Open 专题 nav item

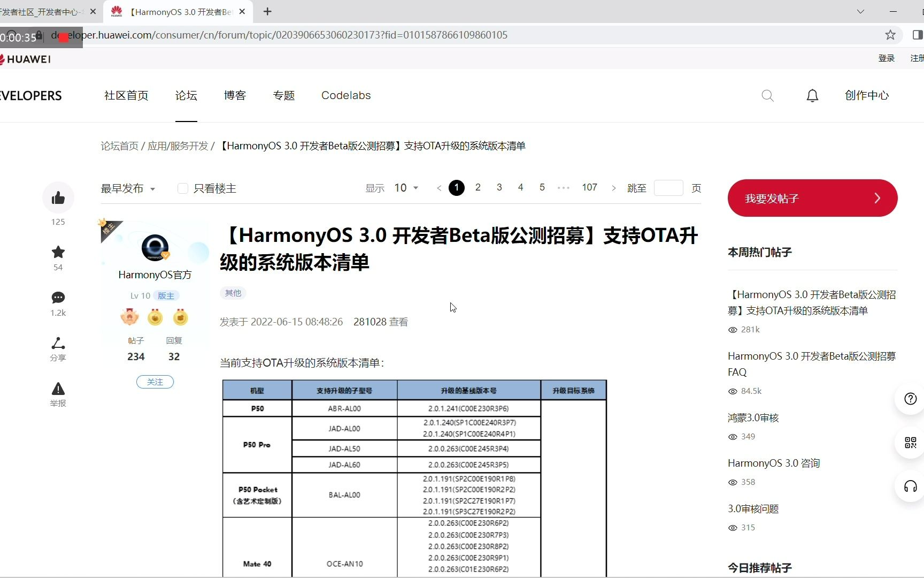tap(284, 95)
